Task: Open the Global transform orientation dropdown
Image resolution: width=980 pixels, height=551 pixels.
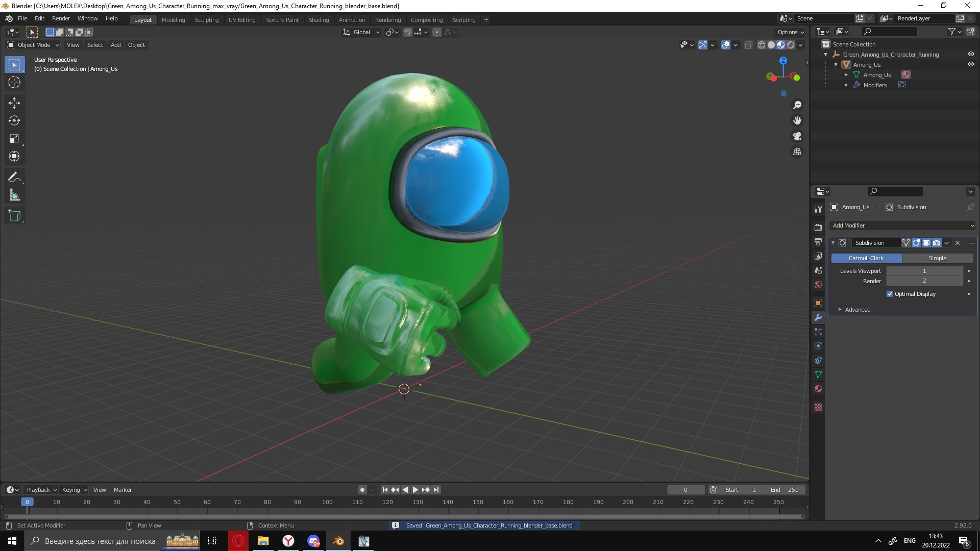Action: 361,32
